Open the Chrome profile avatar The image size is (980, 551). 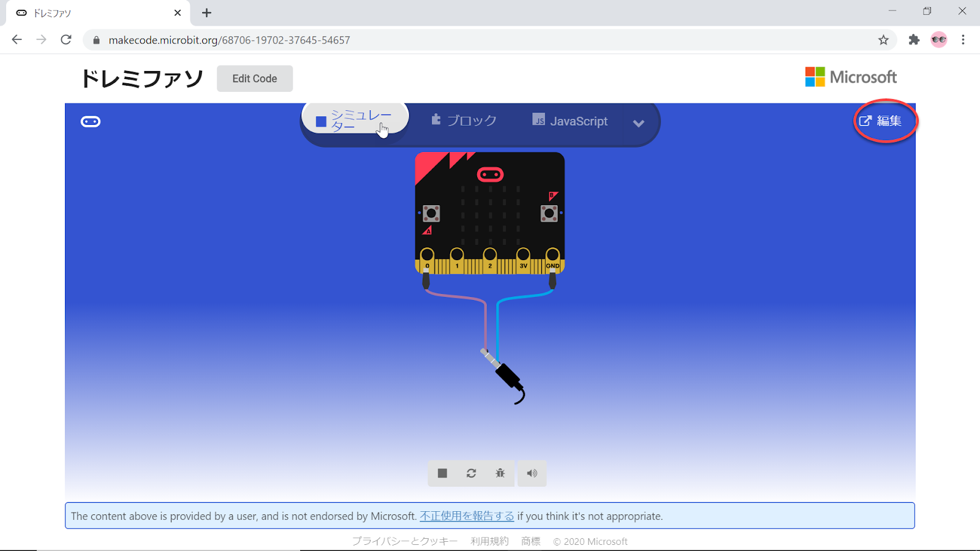coord(939,40)
